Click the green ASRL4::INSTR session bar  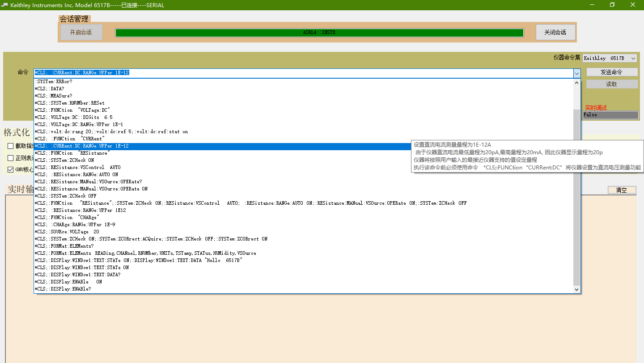pos(319,33)
